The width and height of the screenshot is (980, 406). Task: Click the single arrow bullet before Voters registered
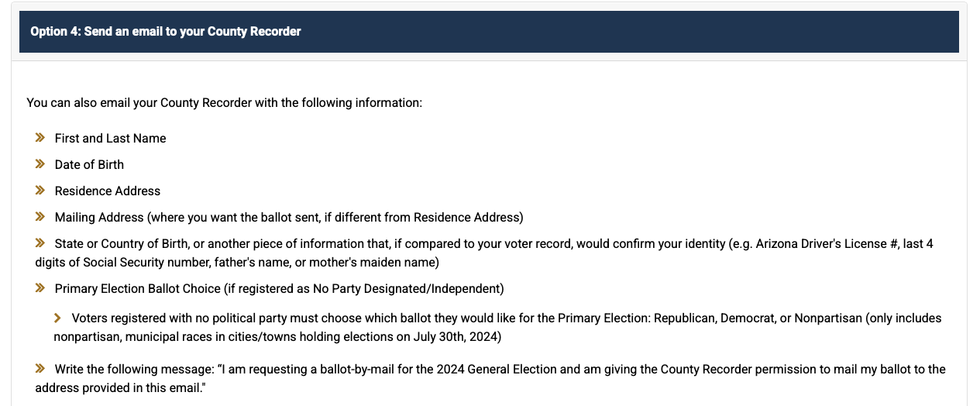(x=58, y=318)
